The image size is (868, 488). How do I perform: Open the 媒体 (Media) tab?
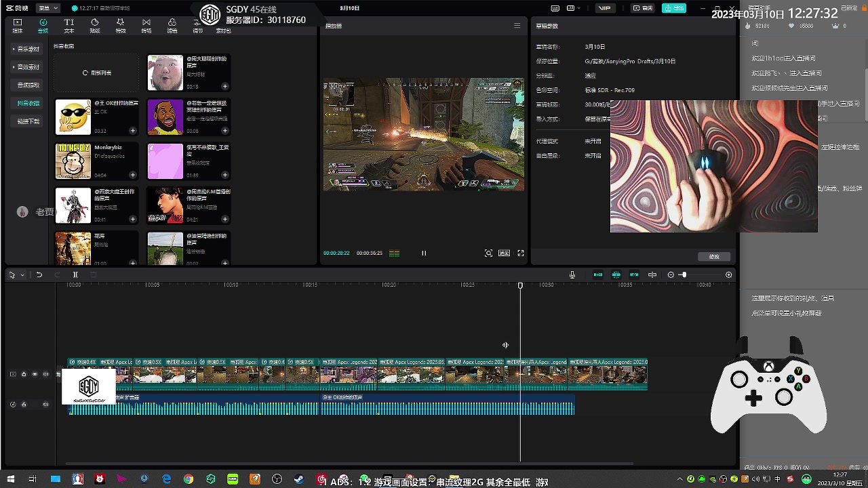[18, 26]
